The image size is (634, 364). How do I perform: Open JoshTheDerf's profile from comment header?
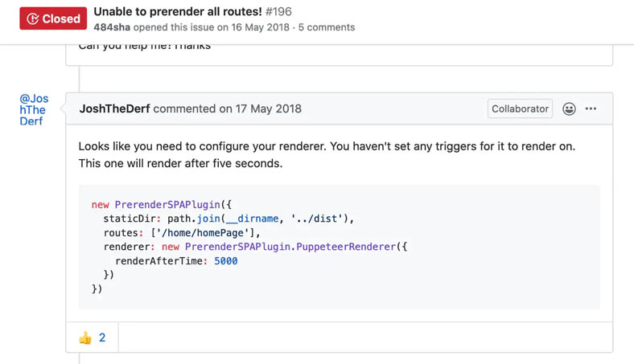[114, 108]
